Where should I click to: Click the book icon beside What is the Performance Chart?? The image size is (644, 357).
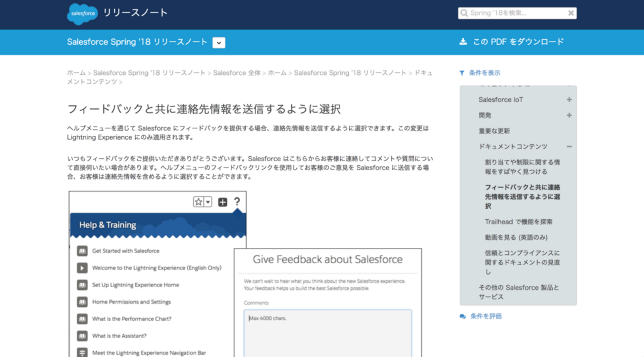click(82, 319)
